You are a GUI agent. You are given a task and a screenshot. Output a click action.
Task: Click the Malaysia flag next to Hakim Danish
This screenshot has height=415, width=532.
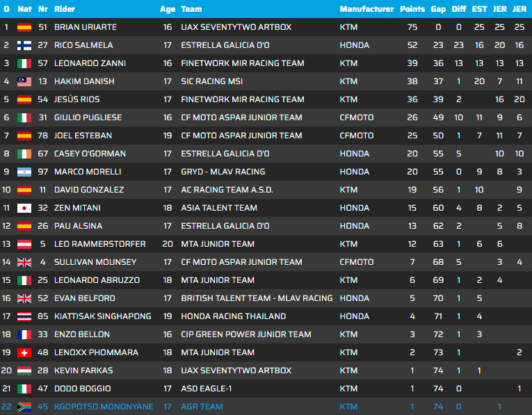(24, 81)
